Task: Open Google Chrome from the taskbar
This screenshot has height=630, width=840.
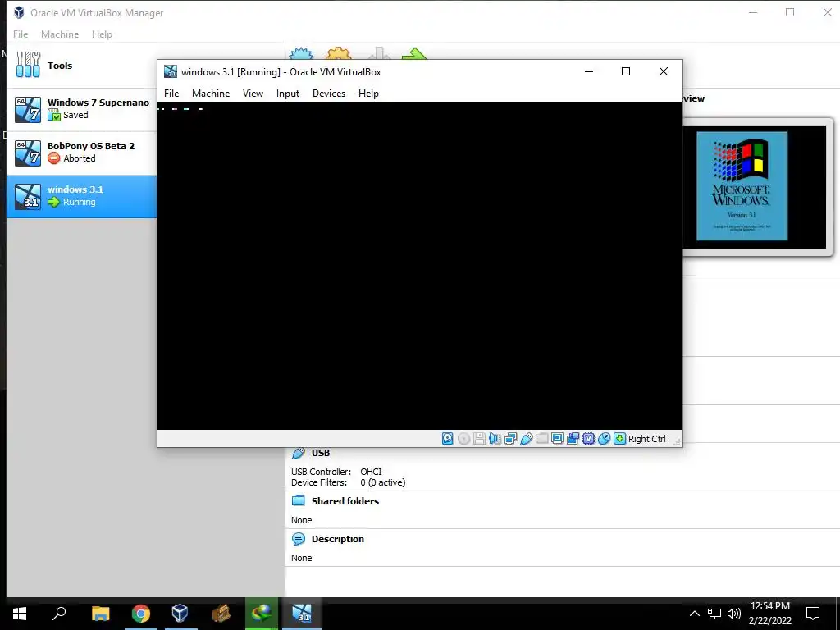Action: [141, 614]
